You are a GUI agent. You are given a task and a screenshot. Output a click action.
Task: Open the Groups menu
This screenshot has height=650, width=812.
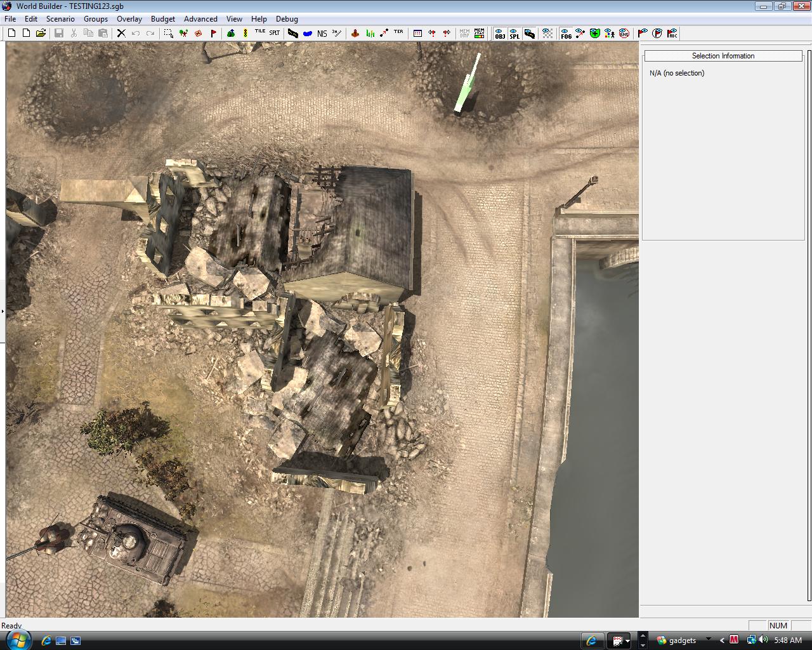coord(96,19)
